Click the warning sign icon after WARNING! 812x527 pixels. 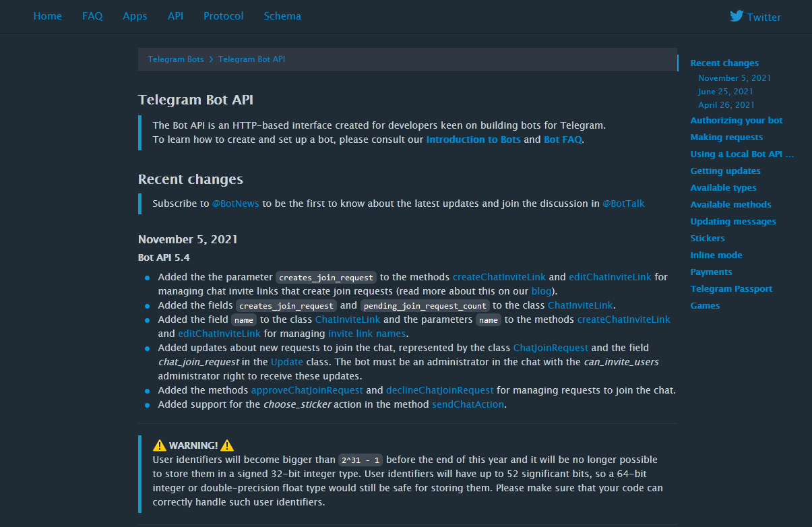(227, 445)
